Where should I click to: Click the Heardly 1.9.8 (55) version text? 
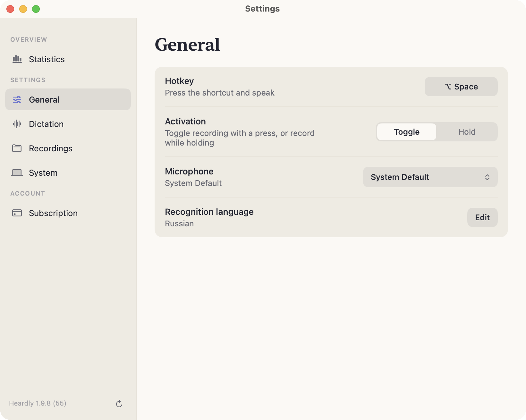coord(38,403)
